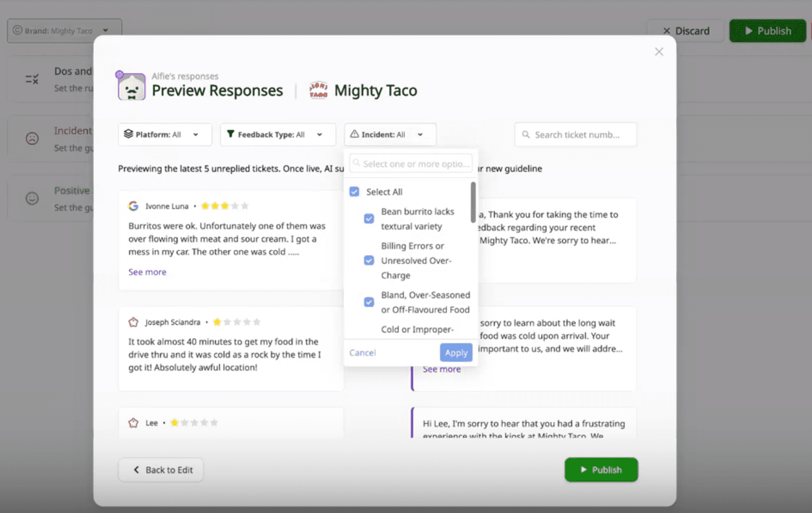Select the Cold or Improper- incident option
812x513 pixels.
pos(417,330)
